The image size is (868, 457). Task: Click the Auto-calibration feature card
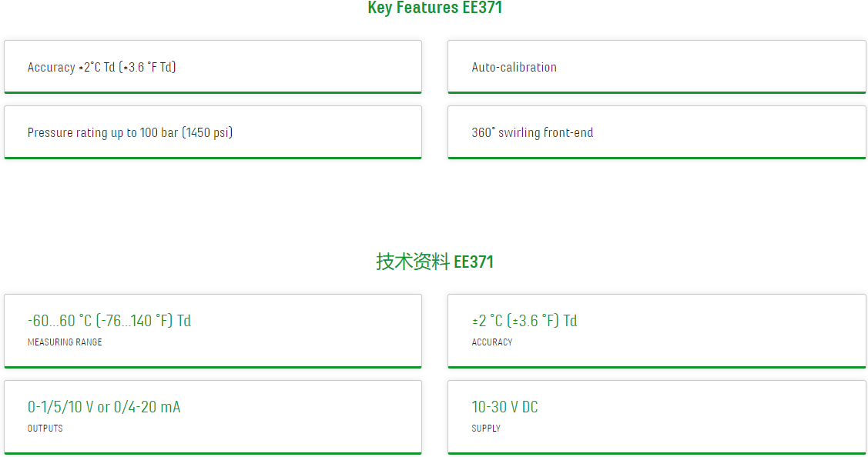pos(656,67)
